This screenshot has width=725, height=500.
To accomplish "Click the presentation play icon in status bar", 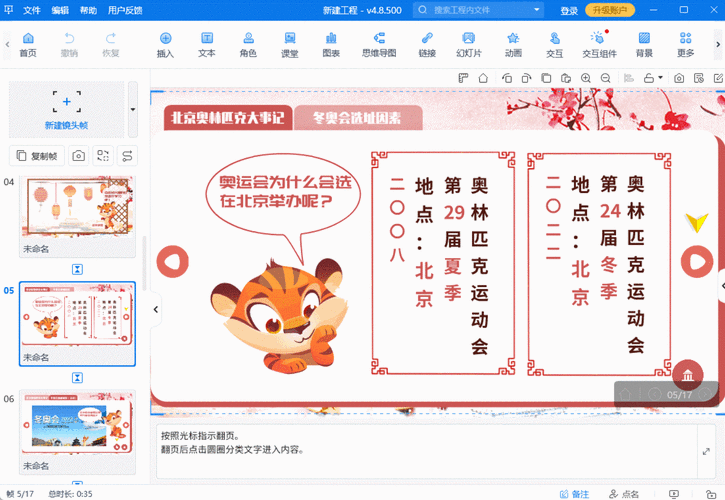I will pos(674,494).
